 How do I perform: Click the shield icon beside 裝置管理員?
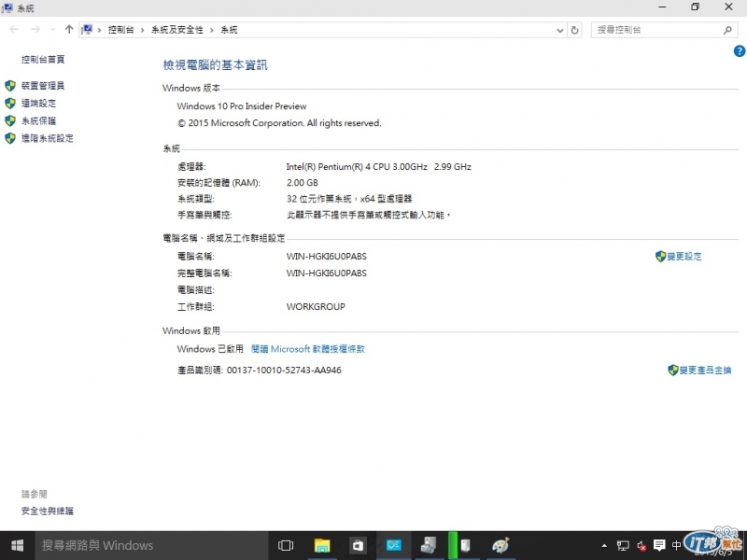[x=10, y=86]
